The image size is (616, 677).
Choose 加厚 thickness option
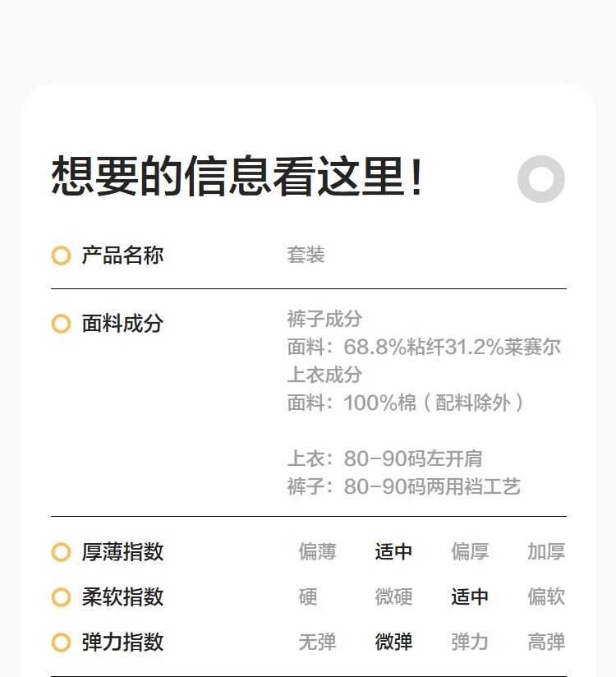pos(546,552)
